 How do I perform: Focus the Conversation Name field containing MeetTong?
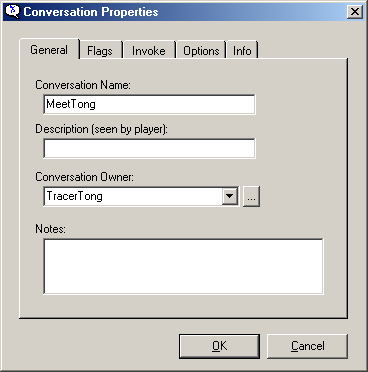[x=149, y=104]
